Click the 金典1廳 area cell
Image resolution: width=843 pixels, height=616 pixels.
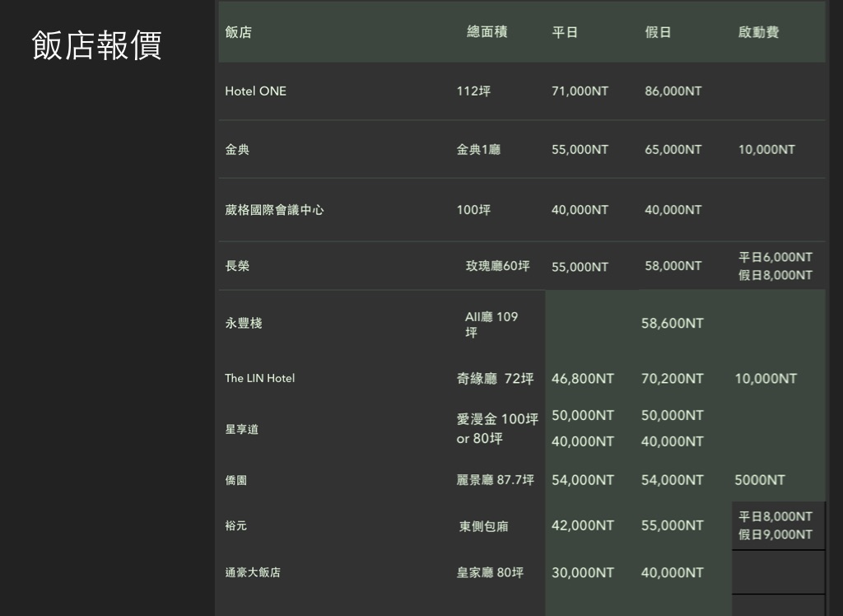(478, 150)
